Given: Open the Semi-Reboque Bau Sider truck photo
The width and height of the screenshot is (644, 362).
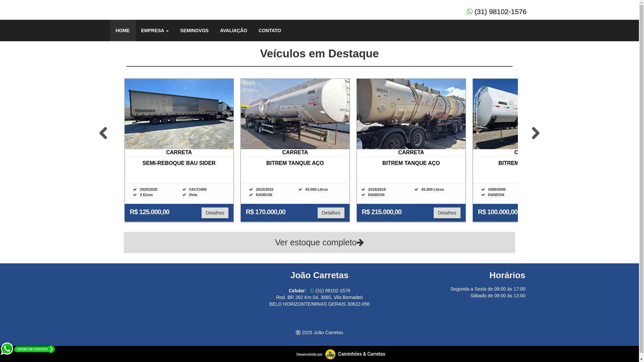Looking at the screenshot, I should (x=179, y=114).
